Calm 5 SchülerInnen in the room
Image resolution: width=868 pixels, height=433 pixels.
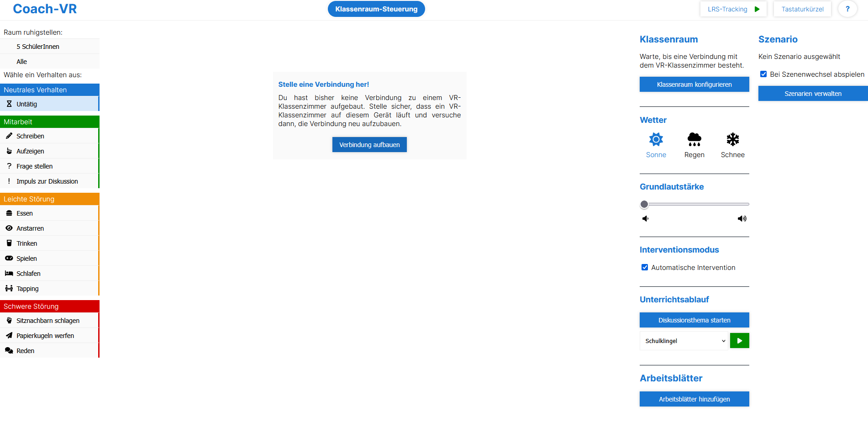[49, 47]
